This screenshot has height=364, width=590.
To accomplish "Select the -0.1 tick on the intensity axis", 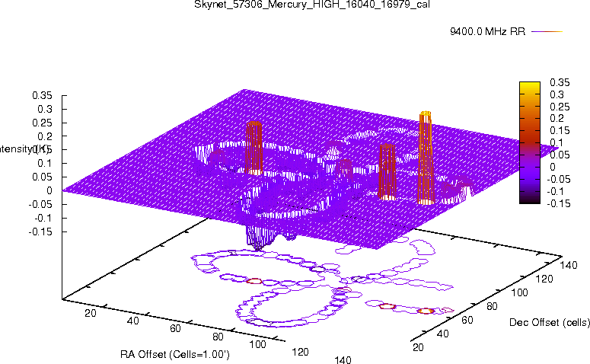I will tap(43, 218).
